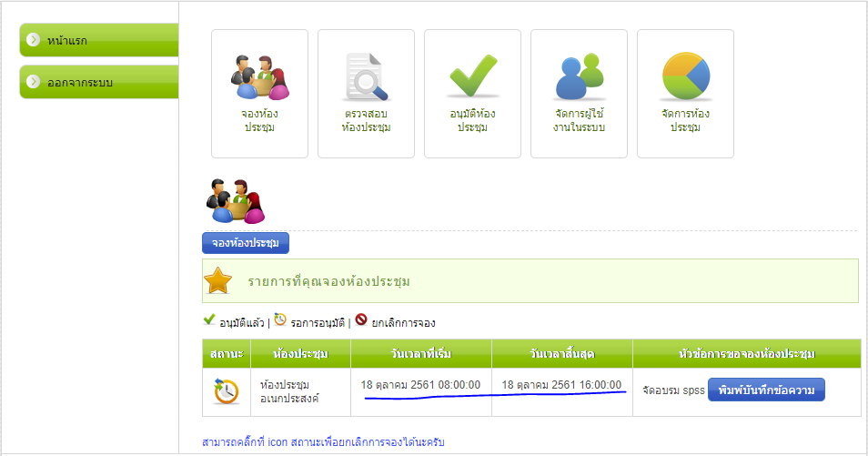Click the meeting group icon above blue button

coord(236,201)
